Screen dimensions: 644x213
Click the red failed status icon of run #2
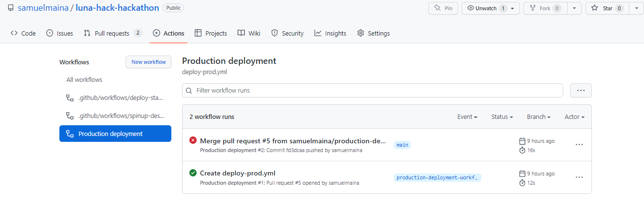[x=193, y=140]
